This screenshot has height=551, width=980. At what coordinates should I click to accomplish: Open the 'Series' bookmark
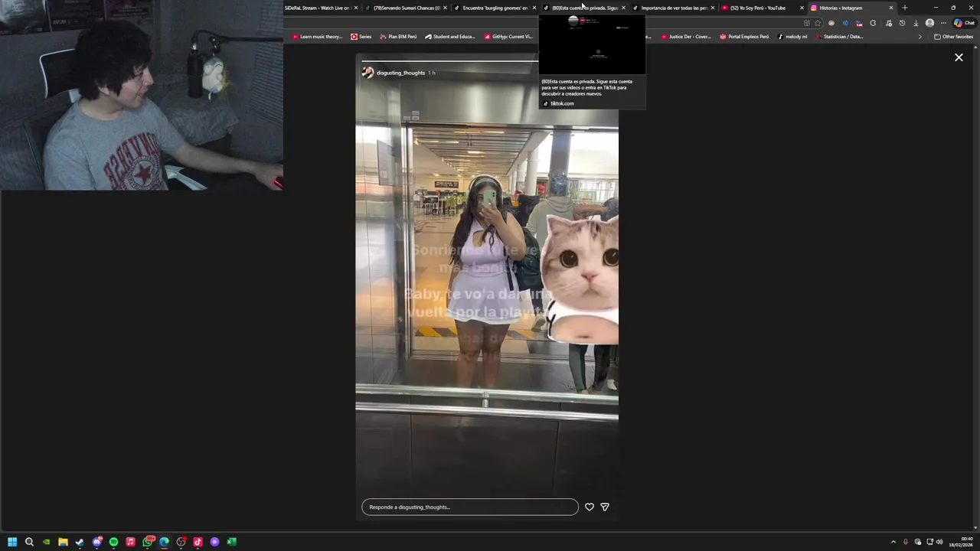361,37
